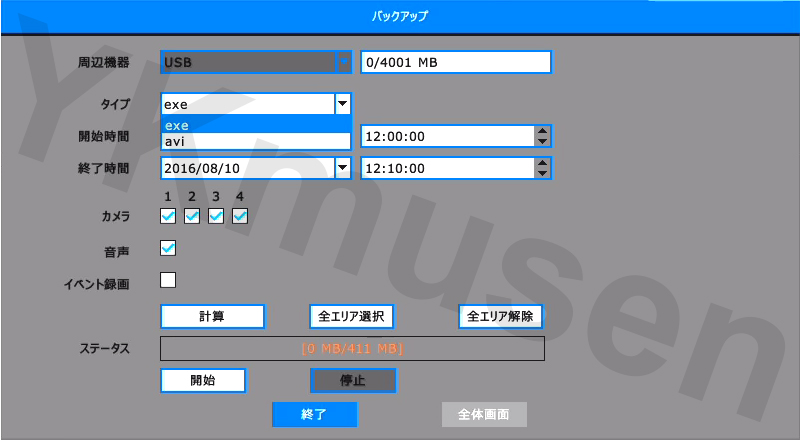Decrease the start time with down arrow
The height and width of the screenshot is (440, 800).
pos(542,142)
